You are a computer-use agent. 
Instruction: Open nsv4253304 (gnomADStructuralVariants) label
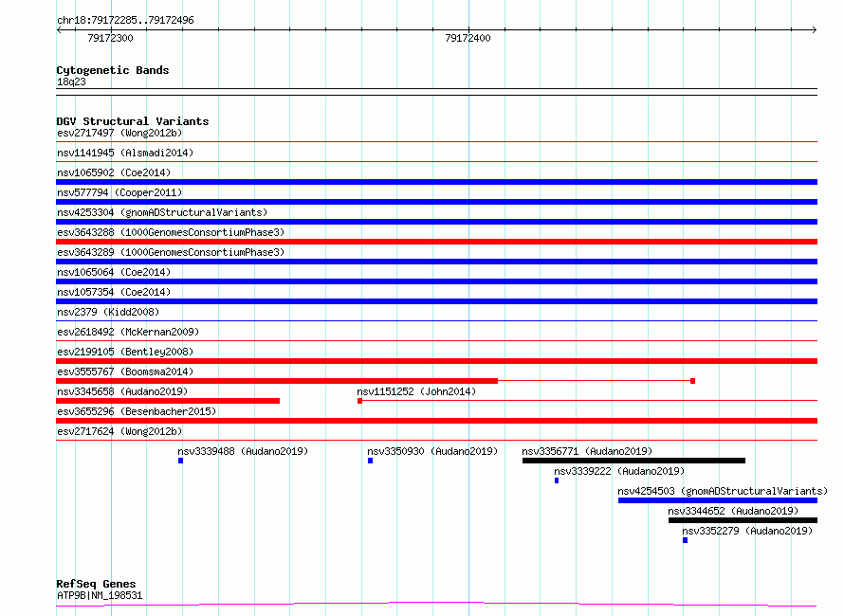pos(162,212)
